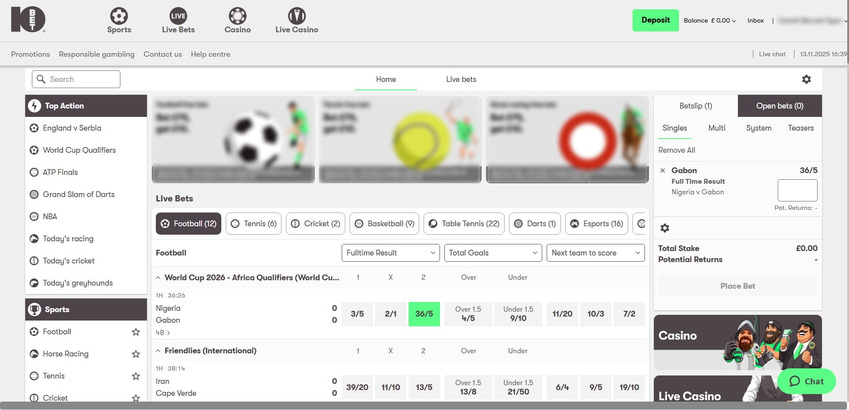849x410 pixels.
Task: Click icon next to Grand Slam of Darts
Action: pos(34,194)
